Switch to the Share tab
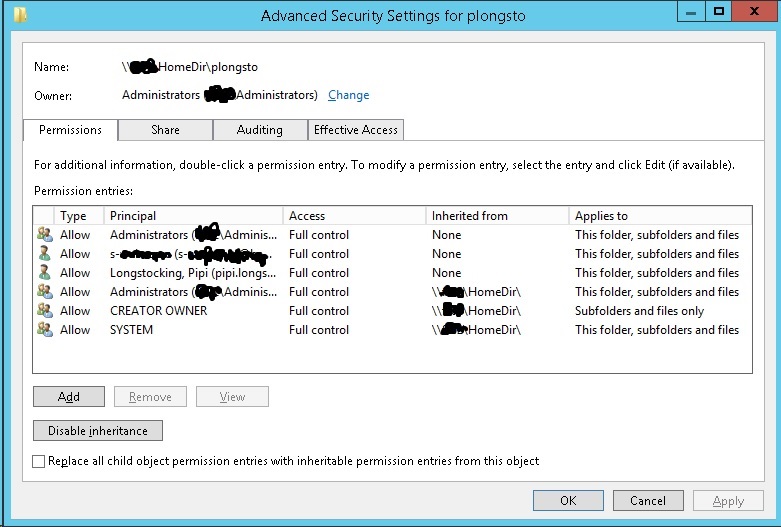This screenshot has height=527, width=781. tap(165, 130)
